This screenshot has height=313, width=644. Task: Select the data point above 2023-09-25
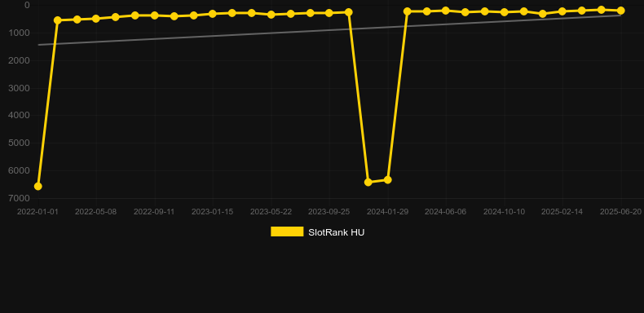click(x=329, y=13)
